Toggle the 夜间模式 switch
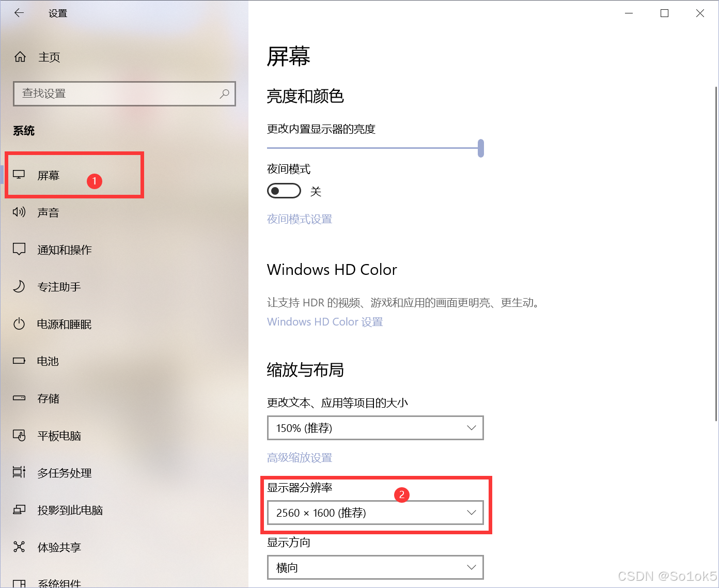The width and height of the screenshot is (719, 588). [x=284, y=191]
